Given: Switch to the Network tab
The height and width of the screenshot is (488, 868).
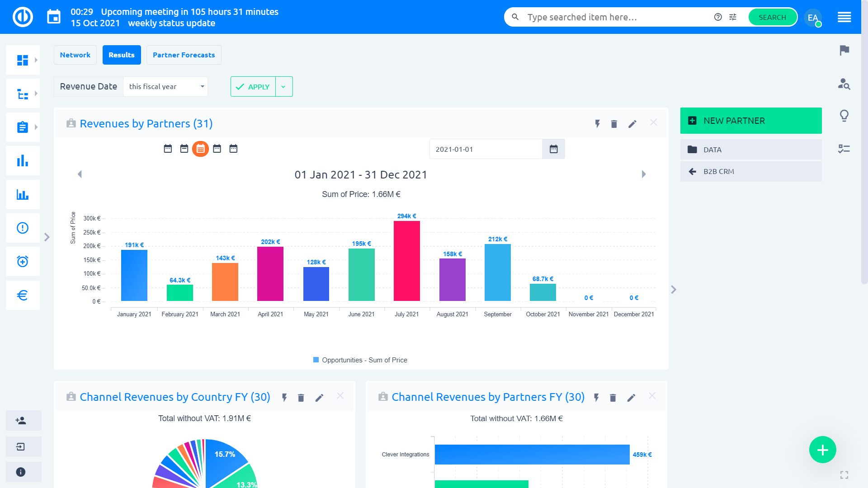Looking at the screenshot, I should (x=75, y=55).
